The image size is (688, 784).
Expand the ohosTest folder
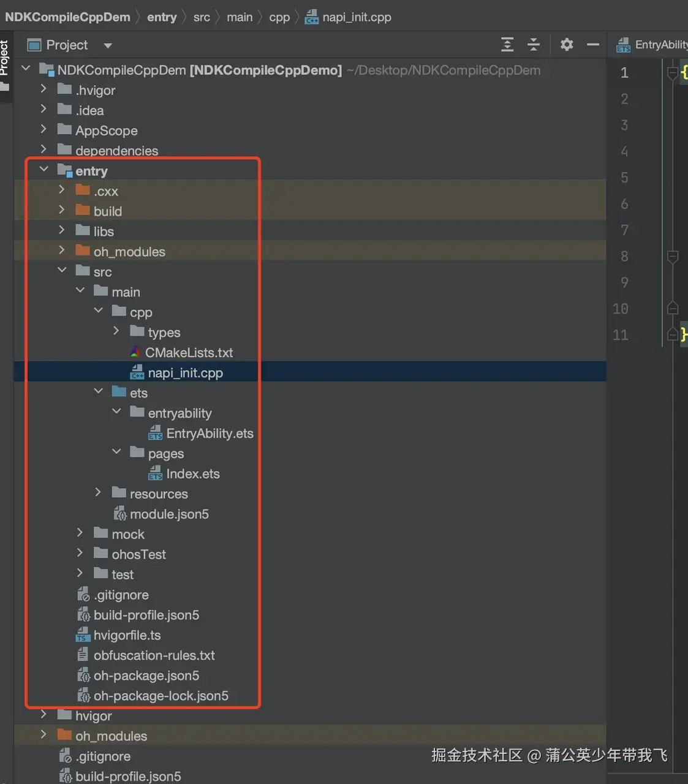tap(80, 553)
